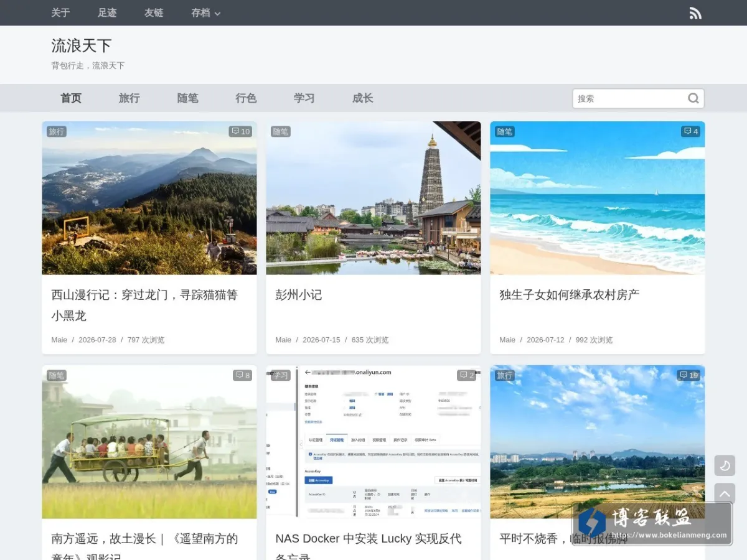Click the 10 comments badge on 西山漫行记
747x560 pixels.
[x=240, y=131]
